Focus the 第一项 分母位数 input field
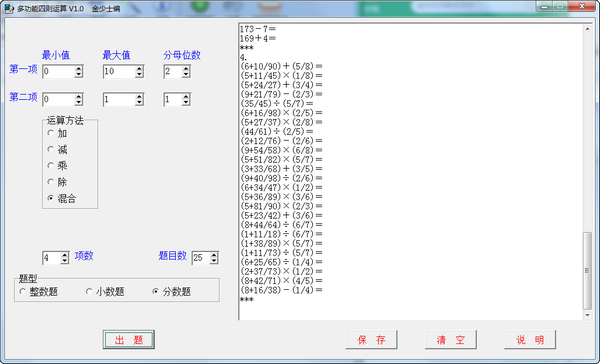Viewport: 600px width, 364px height. 173,72
